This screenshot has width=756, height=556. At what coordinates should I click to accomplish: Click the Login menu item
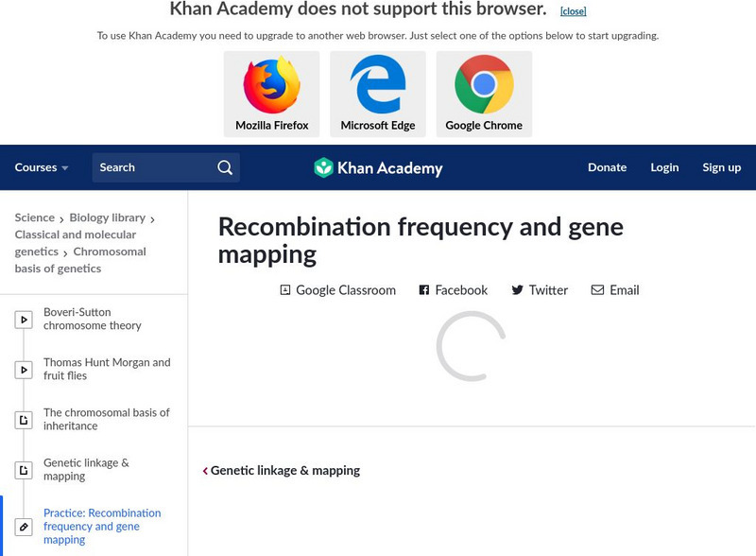tap(664, 167)
